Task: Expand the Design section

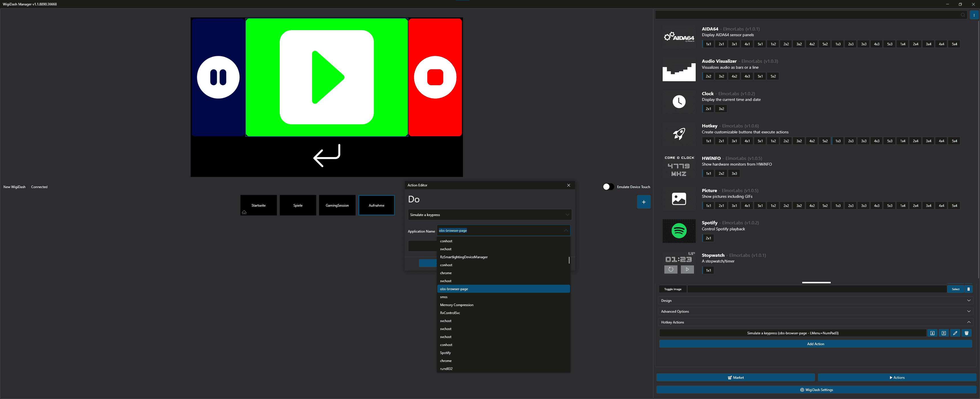Action: click(x=815, y=301)
